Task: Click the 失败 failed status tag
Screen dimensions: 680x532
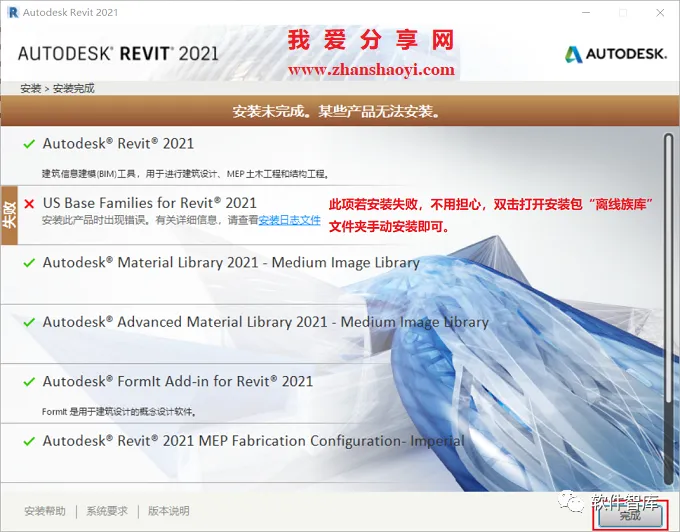Action: click(x=9, y=215)
